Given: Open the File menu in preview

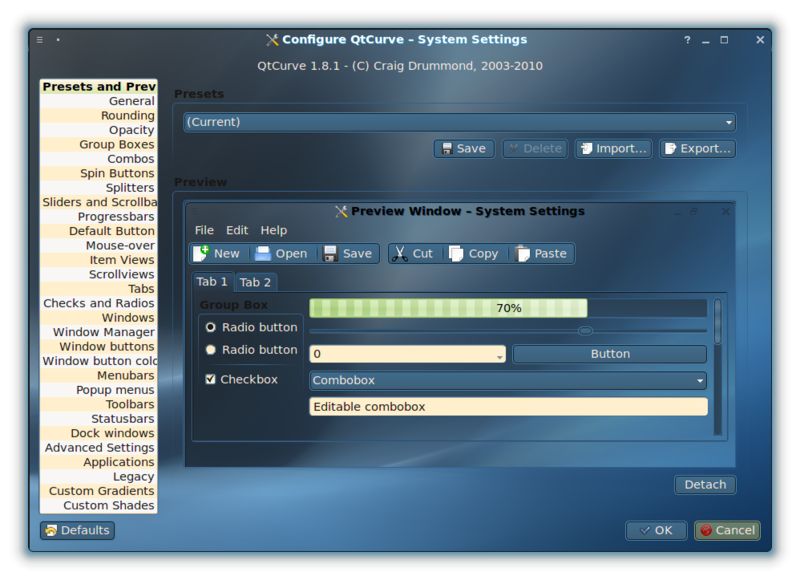Looking at the screenshot, I should pos(204,231).
